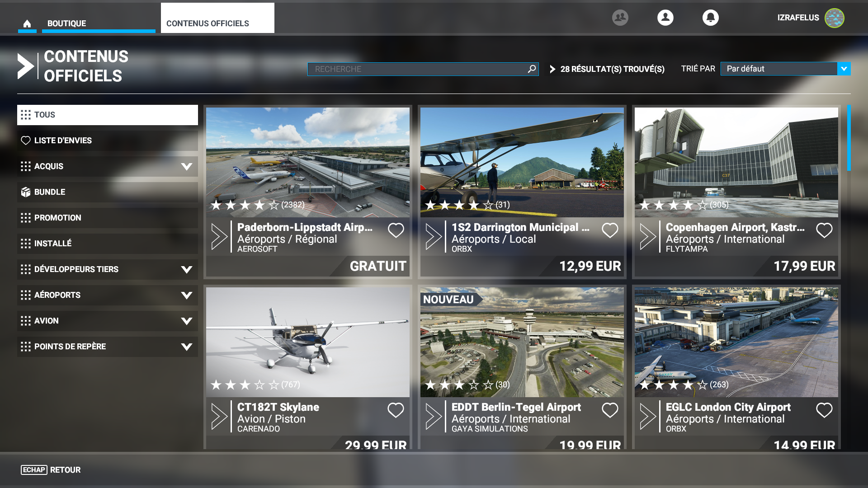868x488 pixels.
Task: Click the CARENADO developer name
Action: [x=259, y=429]
